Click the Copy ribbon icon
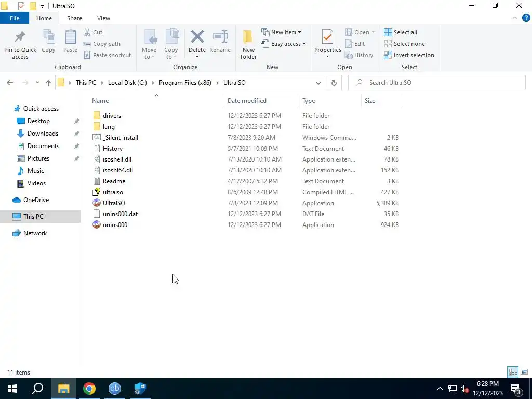532x399 pixels. 48,42
